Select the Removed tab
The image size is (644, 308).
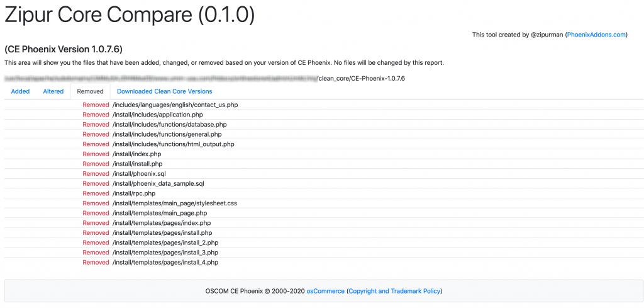pyautogui.click(x=91, y=91)
